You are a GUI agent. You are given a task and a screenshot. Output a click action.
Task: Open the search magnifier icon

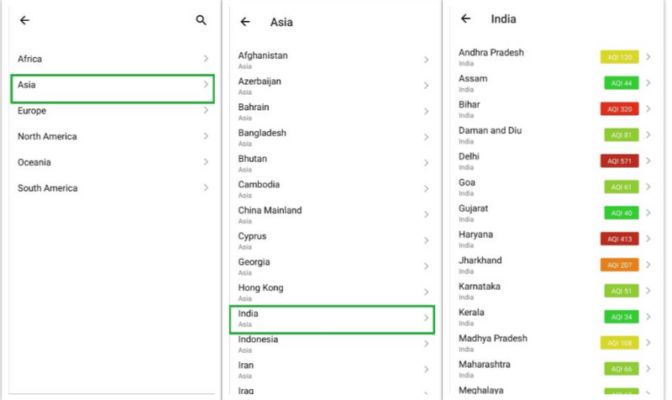coord(201,20)
